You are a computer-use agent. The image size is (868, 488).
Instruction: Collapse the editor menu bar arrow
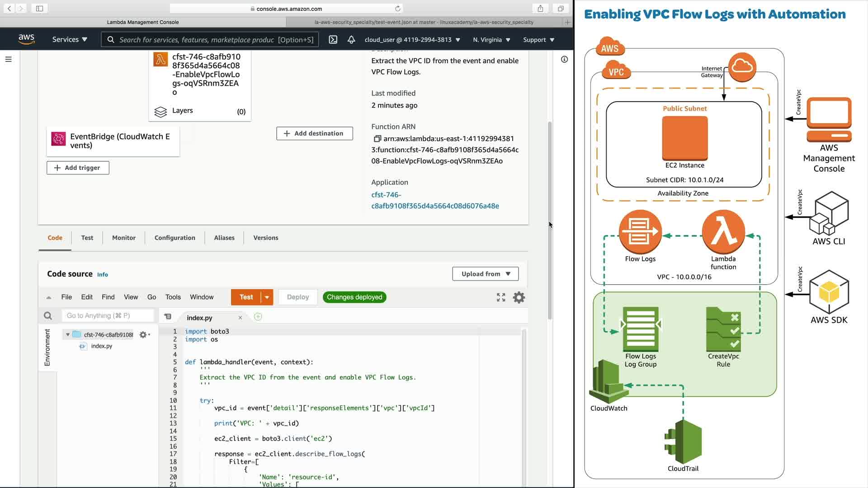(x=49, y=297)
